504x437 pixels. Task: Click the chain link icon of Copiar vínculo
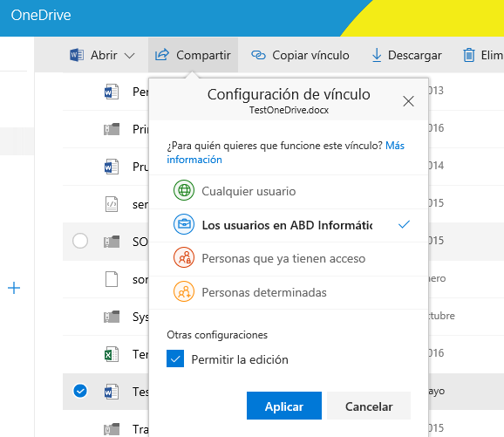258,55
